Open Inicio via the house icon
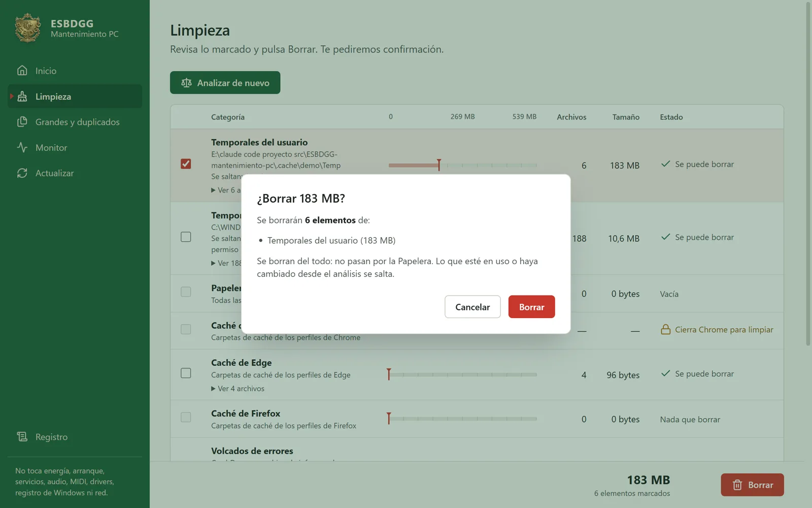The width and height of the screenshot is (812, 508). 22,71
